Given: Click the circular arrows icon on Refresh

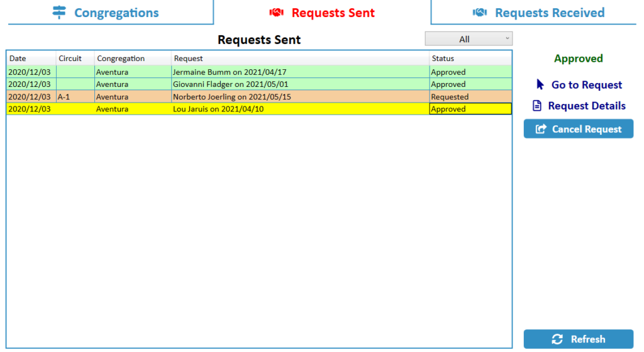Looking at the screenshot, I should point(557,339).
